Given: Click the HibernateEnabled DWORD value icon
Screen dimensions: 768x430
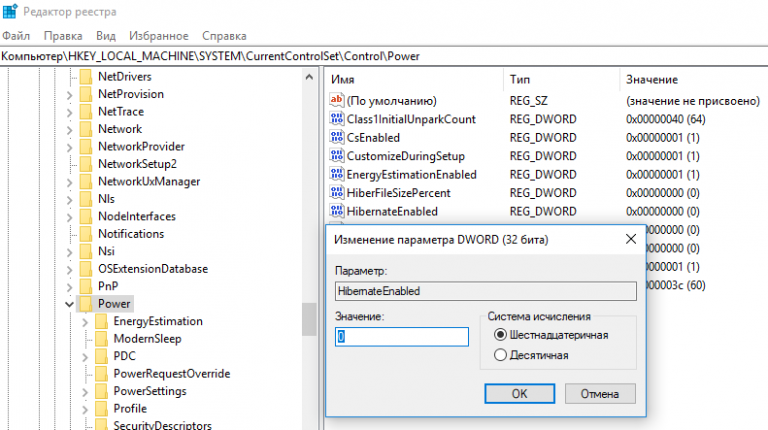Looking at the screenshot, I should pyautogui.click(x=336, y=211).
